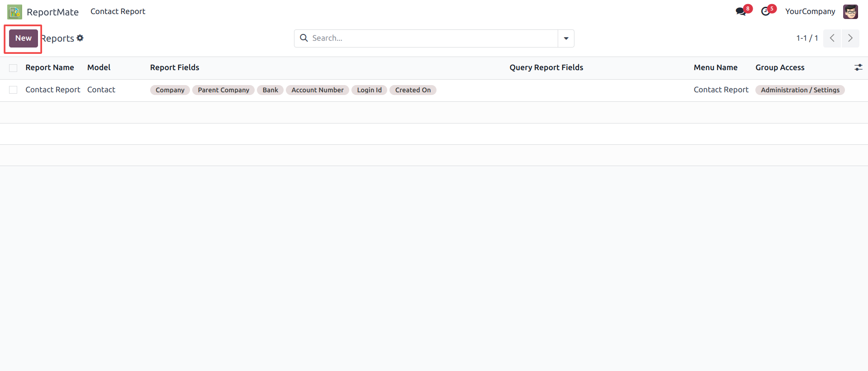868x371 pixels.
Task: Open the chat messages icon
Action: pos(740,11)
